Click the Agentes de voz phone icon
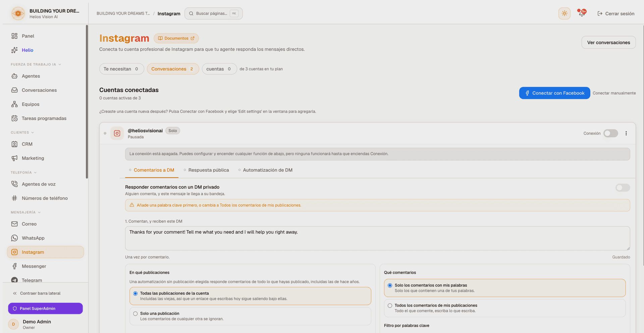This screenshot has height=333, width=644. 14,184
